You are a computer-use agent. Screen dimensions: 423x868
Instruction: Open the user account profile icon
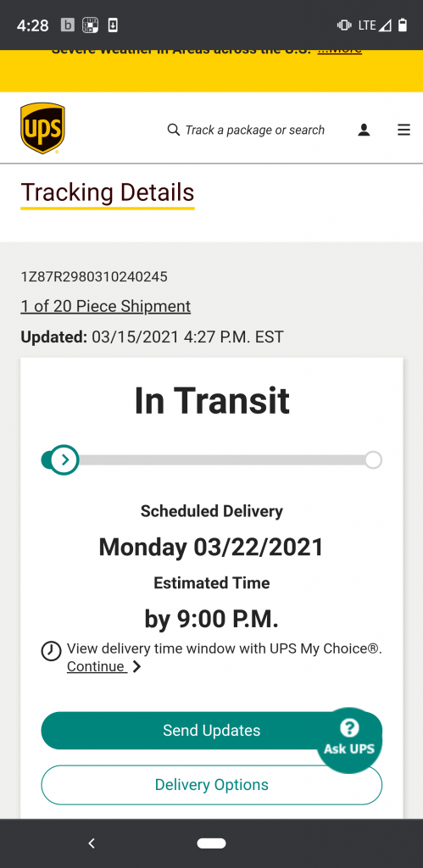364,130
